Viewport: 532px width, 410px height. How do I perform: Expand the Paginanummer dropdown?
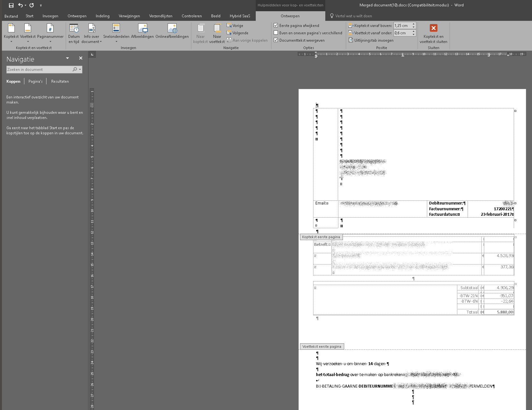pos(50,42)
